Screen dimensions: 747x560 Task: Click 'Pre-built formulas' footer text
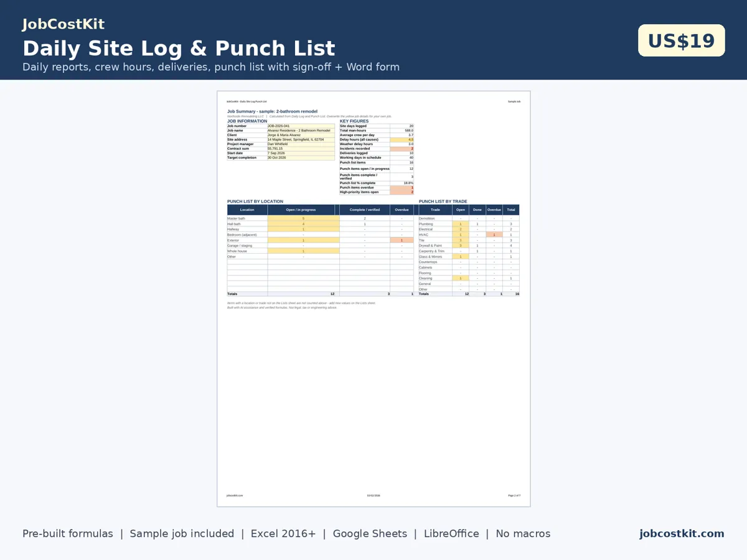coord(68,533)
